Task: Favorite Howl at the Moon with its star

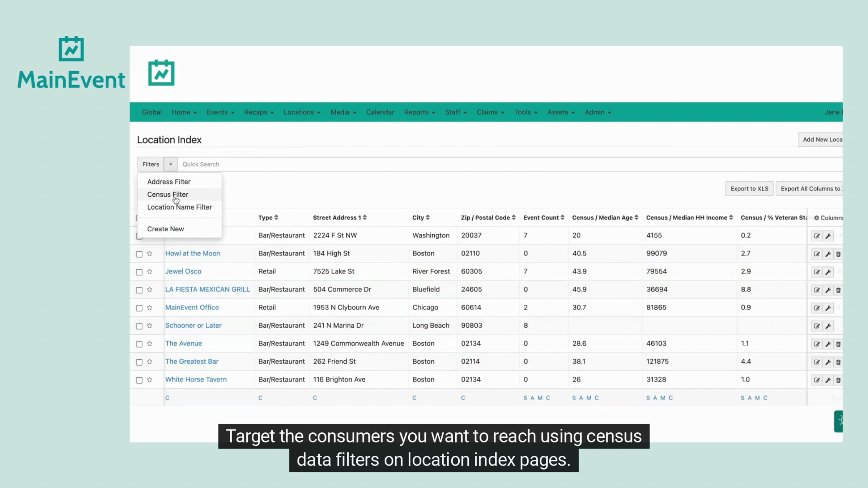Action: coord(149,253)
